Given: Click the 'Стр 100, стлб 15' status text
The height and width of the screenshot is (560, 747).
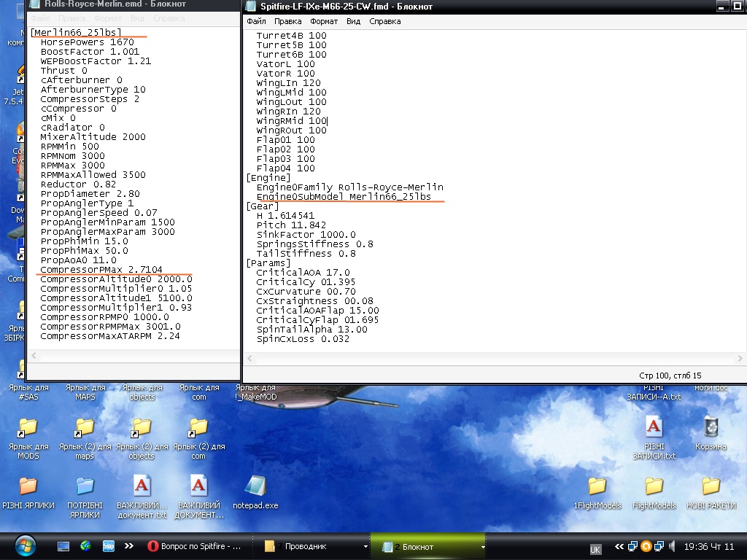Looking at the screenshot, I should [x=670, y=376].
